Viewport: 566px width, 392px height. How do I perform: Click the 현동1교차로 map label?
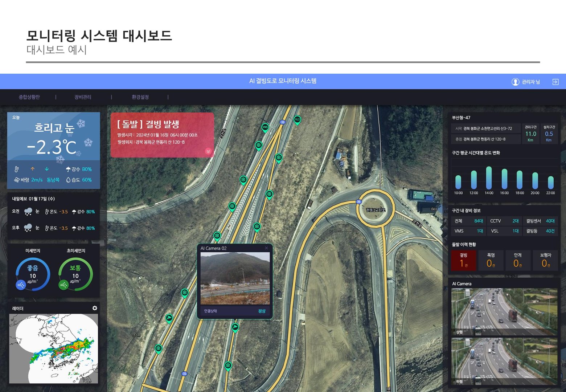376,210
